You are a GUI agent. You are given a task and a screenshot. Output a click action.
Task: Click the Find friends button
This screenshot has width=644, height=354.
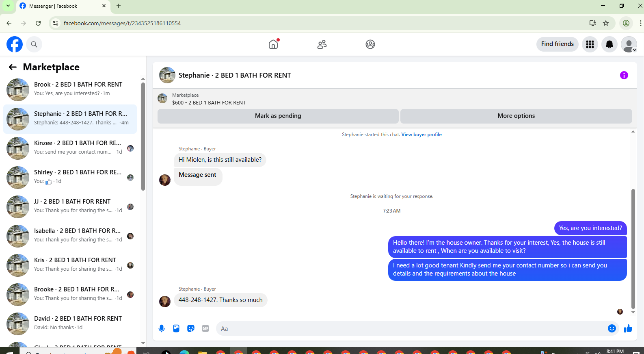(x=557, y=44)
